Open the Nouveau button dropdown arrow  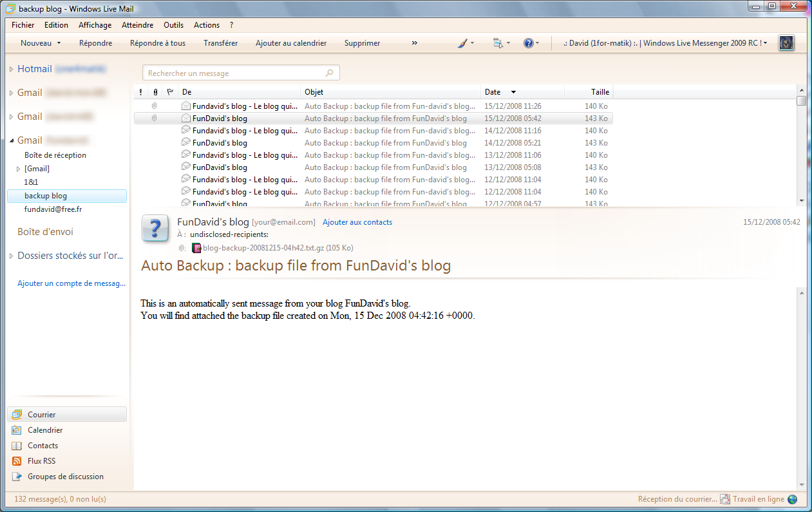tap(59, 43)
